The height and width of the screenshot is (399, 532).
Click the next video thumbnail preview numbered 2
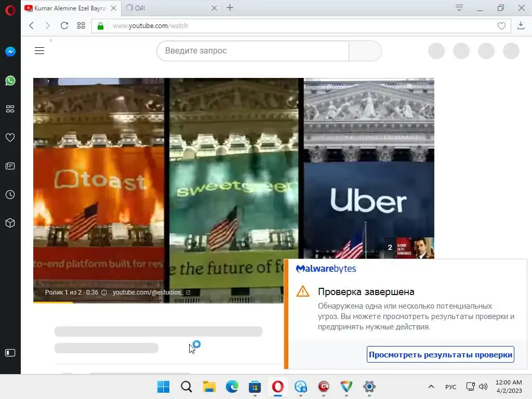pos(409,248)
